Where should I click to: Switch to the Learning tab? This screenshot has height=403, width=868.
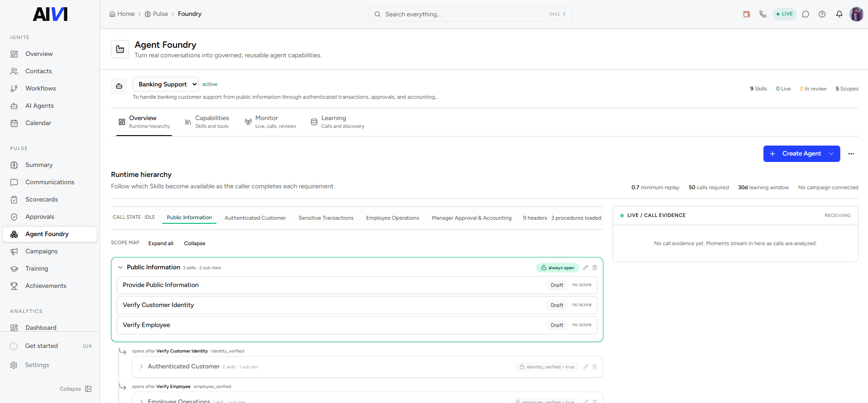(x=337, y=122)
